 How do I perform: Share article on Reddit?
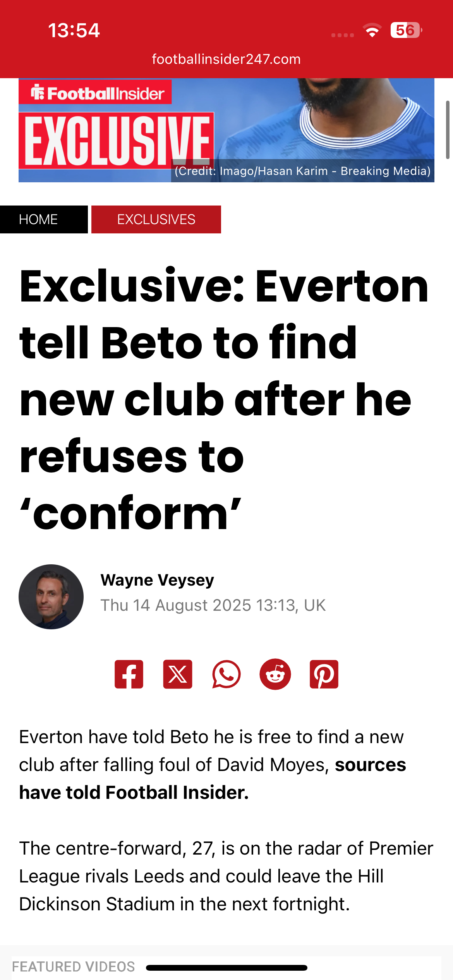point(275,674)
